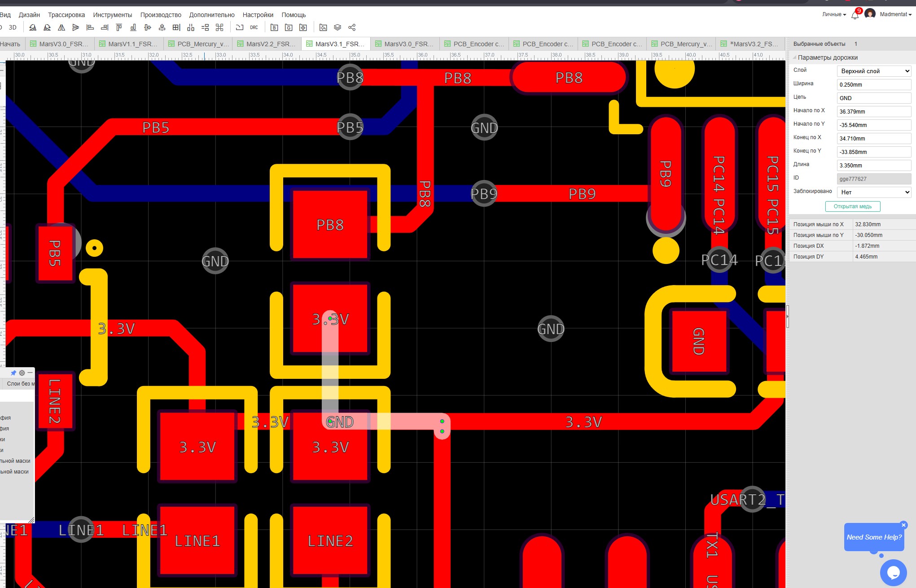This screenshot has height=588, width=916.
Task: Align selected objects to the left
Action: tap(90, 27)
